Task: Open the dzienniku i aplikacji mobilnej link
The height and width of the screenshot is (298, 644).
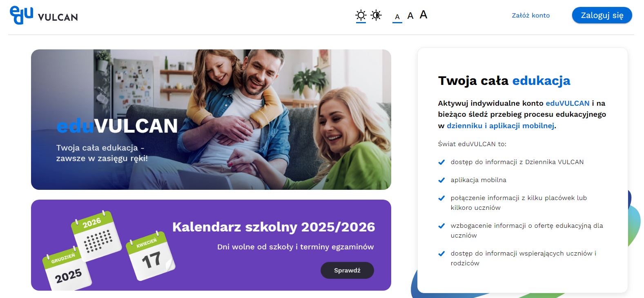Action: 500,126
